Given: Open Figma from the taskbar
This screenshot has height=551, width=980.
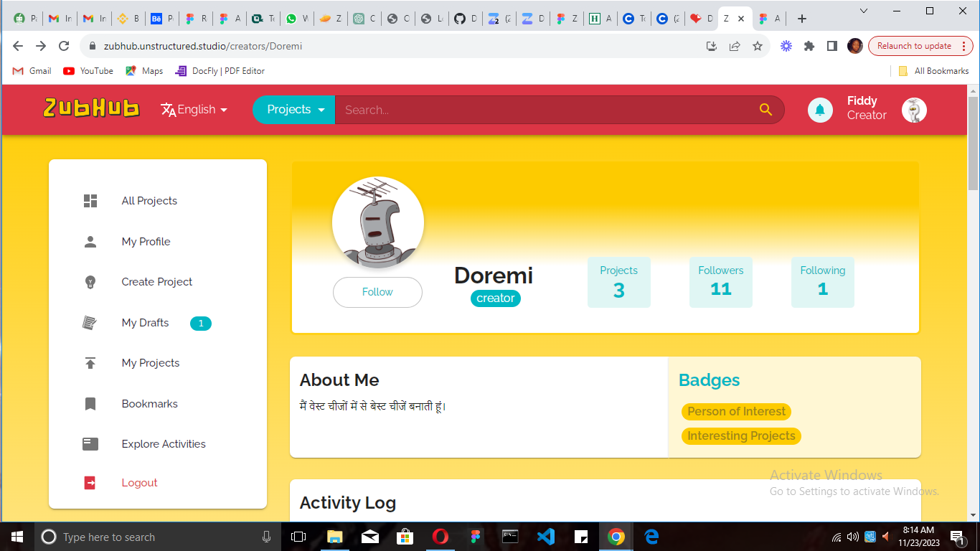Looking at the screenshot, I should click(476, 537).
